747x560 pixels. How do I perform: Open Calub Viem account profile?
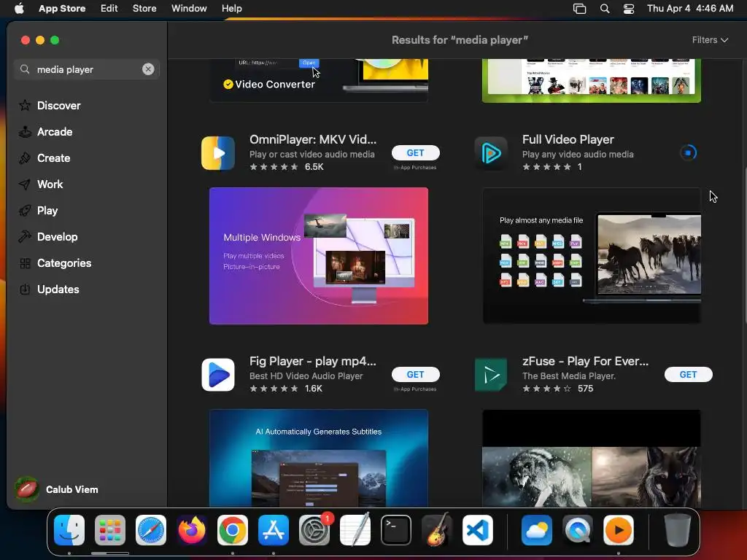click(x=56, y=489)
